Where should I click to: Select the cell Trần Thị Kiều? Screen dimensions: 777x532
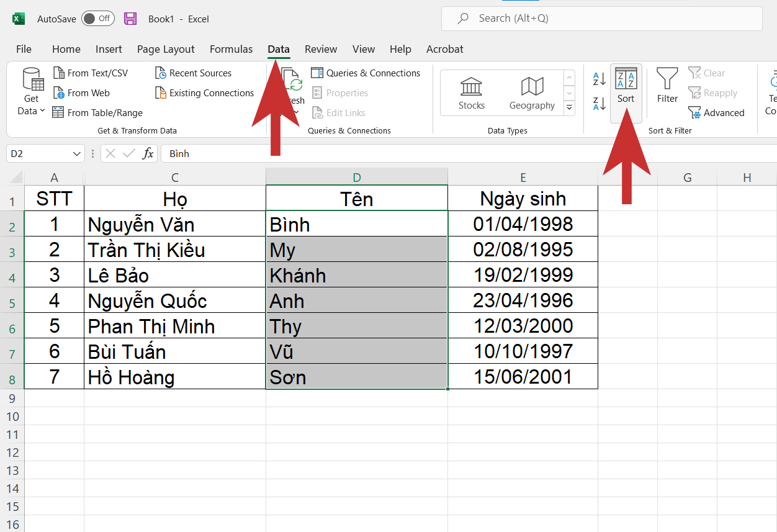click(x=175, y=249)
